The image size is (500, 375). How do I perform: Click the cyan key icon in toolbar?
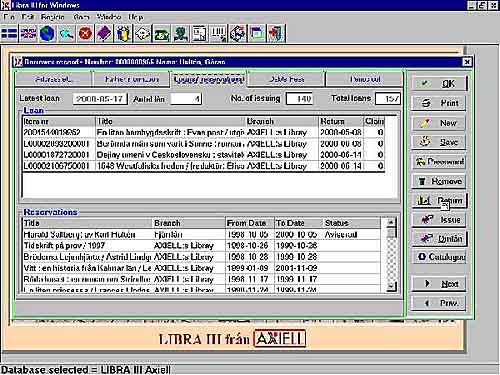(x=66, y=34)
